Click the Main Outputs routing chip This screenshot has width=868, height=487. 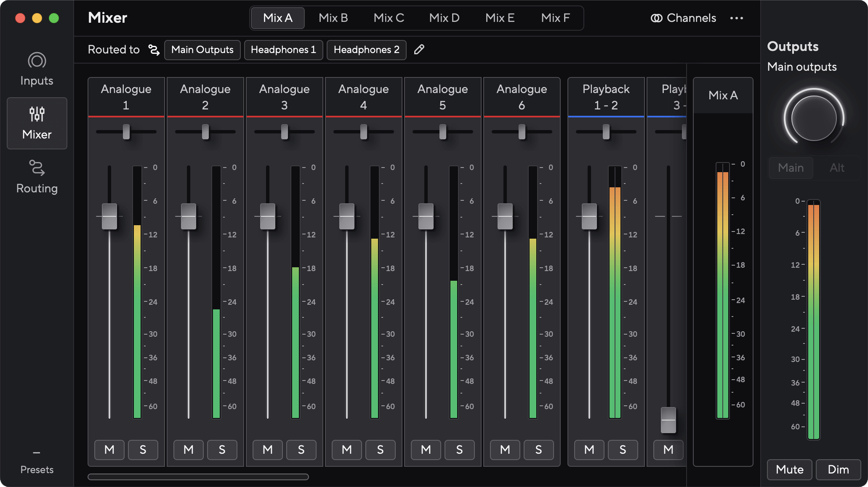click(202, 50)
